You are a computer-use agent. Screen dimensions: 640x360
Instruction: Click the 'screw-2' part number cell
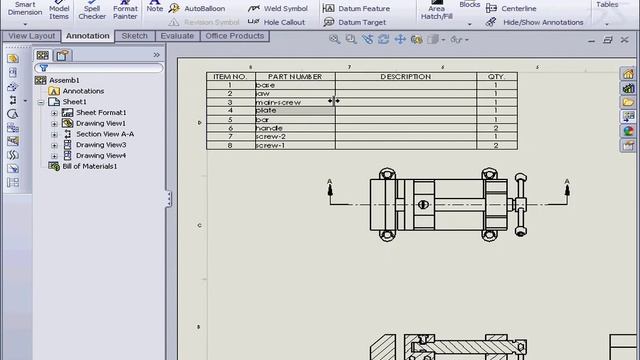click(295, 136)
